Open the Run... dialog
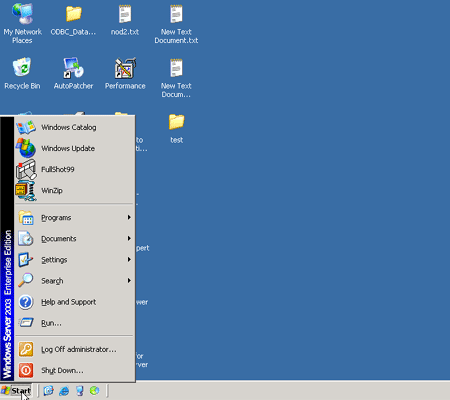The height and width of the screenshot is (400, 450). (x=75, y=323)
